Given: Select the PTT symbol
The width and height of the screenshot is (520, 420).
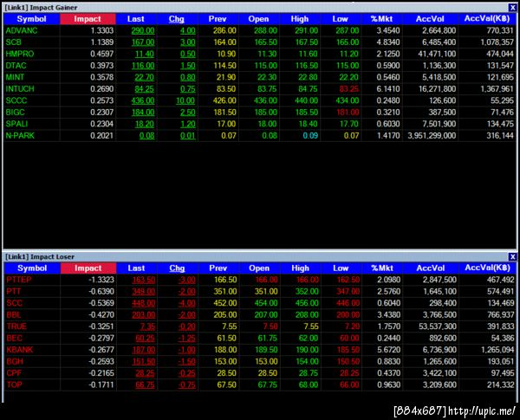Looking at the screenshot, I should click(14, 292).
